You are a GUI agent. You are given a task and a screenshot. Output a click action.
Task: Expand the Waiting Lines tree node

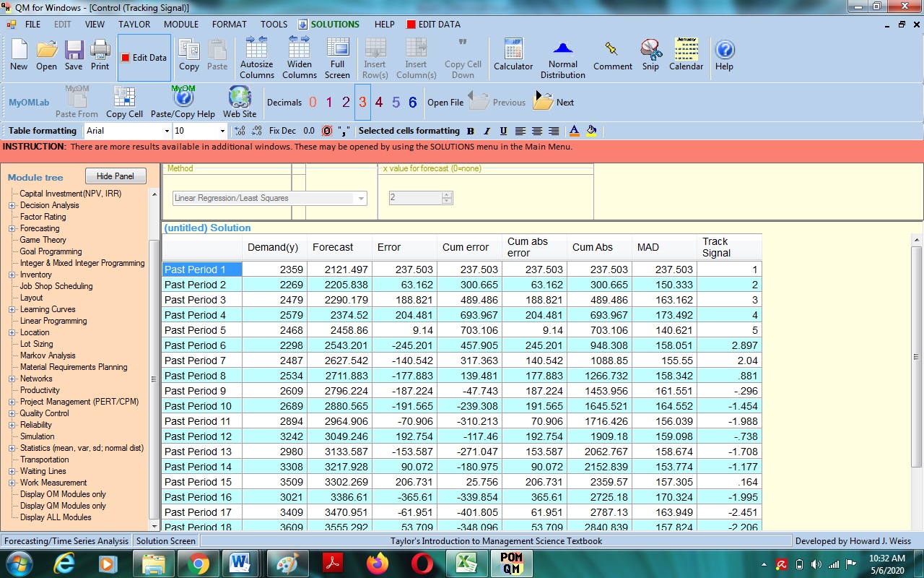12,471
